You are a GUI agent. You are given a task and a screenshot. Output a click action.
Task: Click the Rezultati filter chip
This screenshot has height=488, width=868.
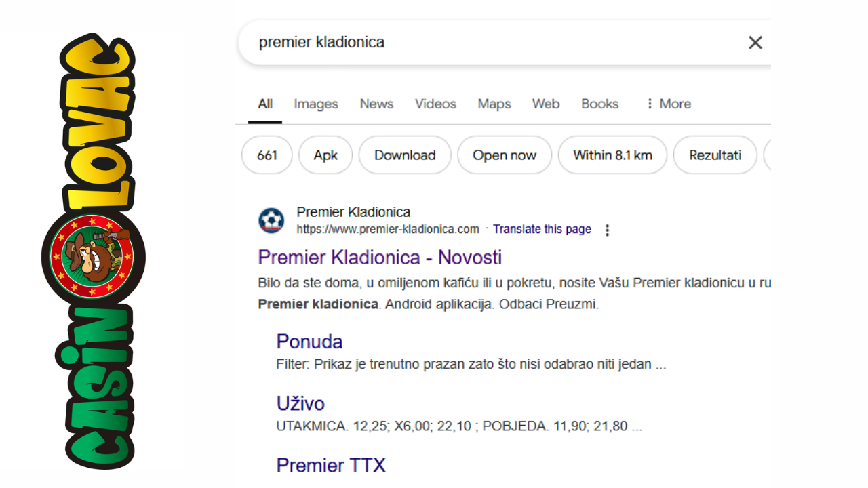[715, 155]
